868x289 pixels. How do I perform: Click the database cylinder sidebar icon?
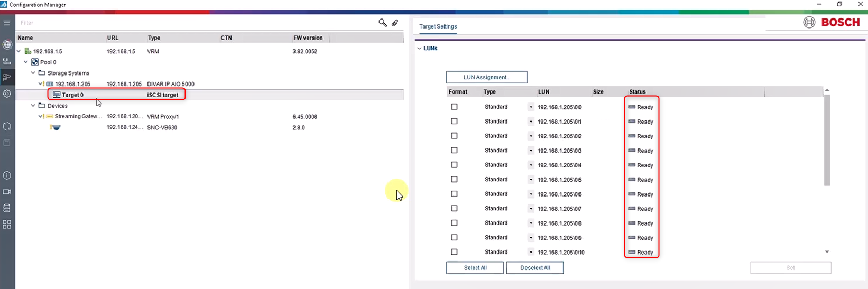pyautogui.click(x=7, y=208)
